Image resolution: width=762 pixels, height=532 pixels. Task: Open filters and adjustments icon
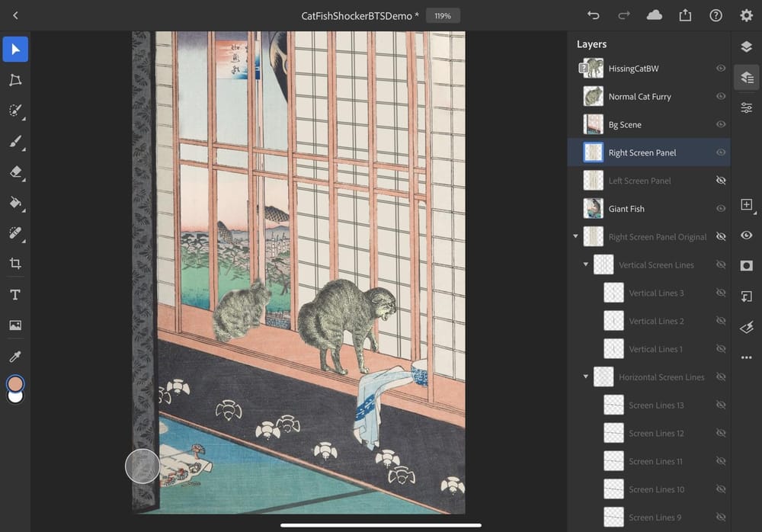(x=747, y=327)
